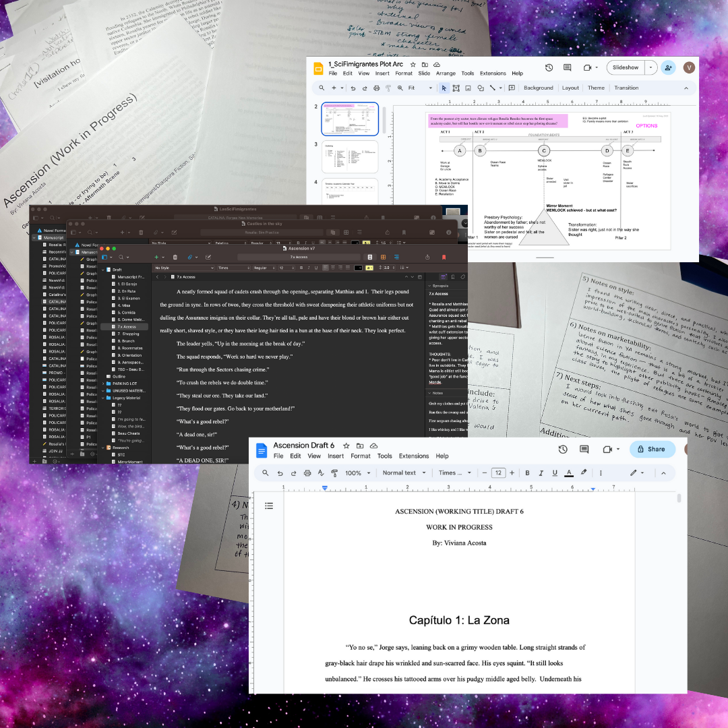Click the text color A in Docs toolbar
The image size is (728, 728).
(569, 473)
